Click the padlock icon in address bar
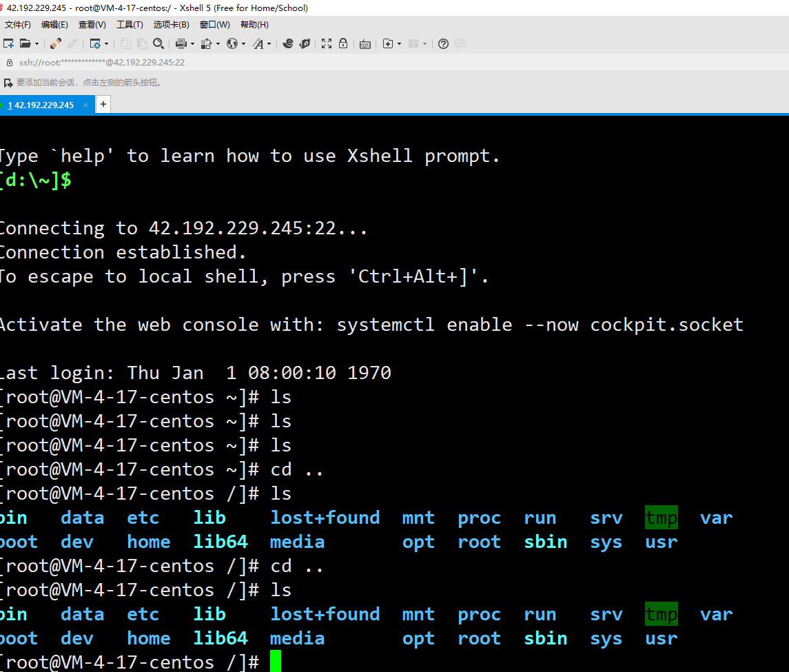The height and width of the screenshot is (672, 789). (9, 63)
